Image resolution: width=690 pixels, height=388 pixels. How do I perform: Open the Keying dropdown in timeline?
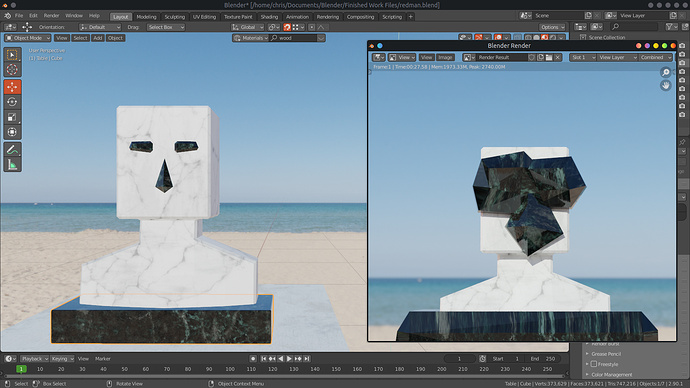[x=62, y=359]
